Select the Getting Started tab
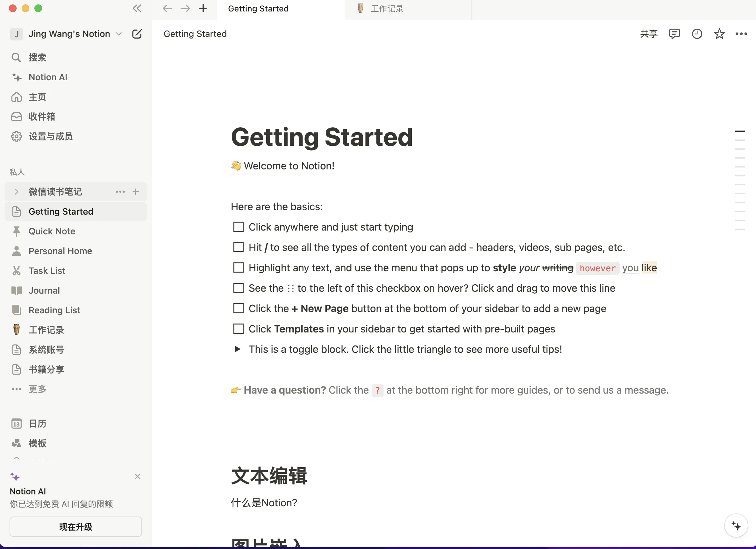756x549 pixels. pyautogui.click(x=281, y=9)
